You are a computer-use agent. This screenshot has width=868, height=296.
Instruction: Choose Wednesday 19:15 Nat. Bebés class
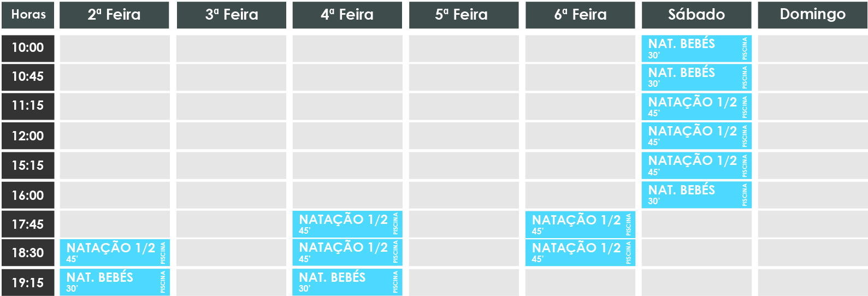[x=347, y=282]
